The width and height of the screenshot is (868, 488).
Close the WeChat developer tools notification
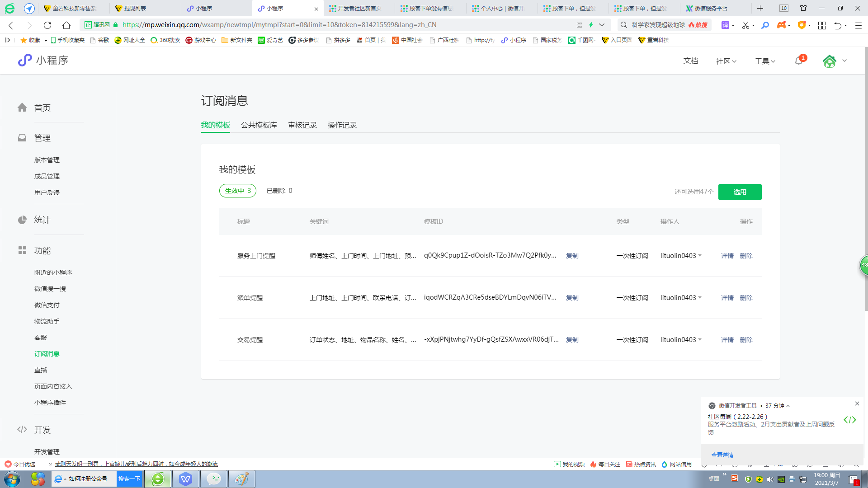coord(857,404)
